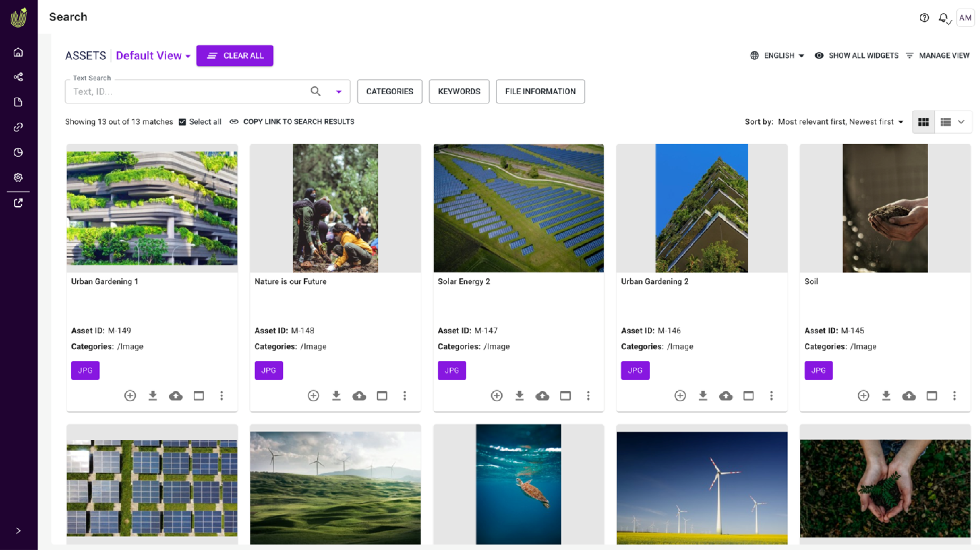Open the workflow share icon in sidebar

tap(18, 77)
